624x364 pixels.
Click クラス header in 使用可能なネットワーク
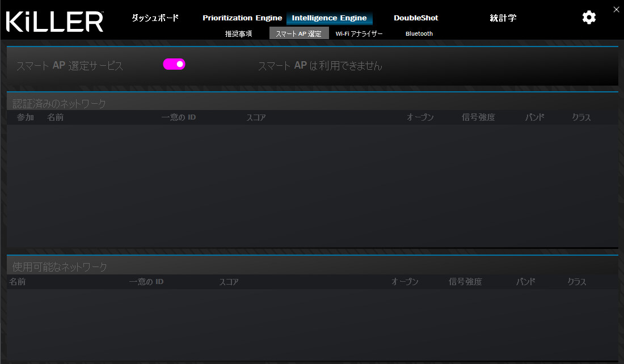coord(577,282)
